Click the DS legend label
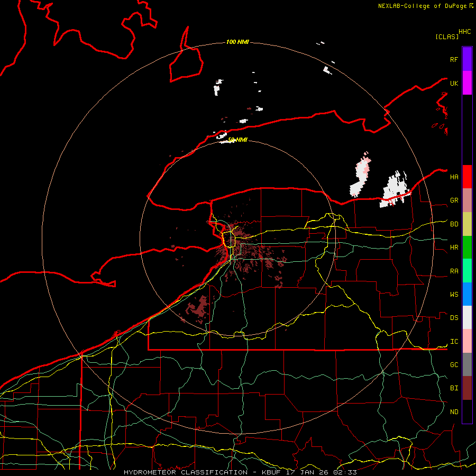Image resolution: width=476 pixels, height=476 pixels. click(454, 318)
